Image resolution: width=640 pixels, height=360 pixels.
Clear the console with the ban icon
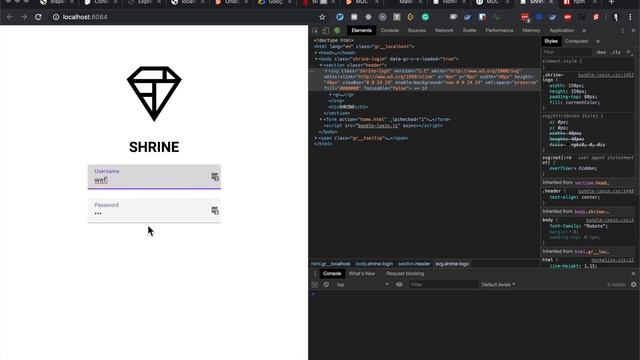(326, 284)
